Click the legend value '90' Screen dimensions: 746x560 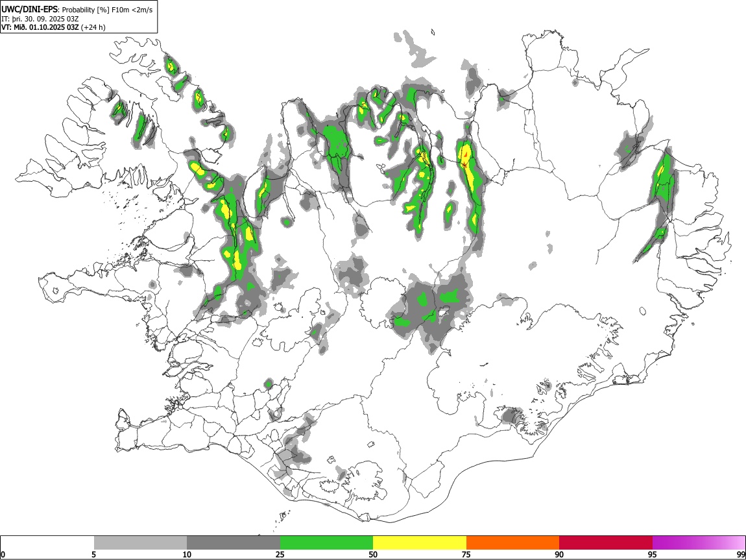[x=559, y=554]
